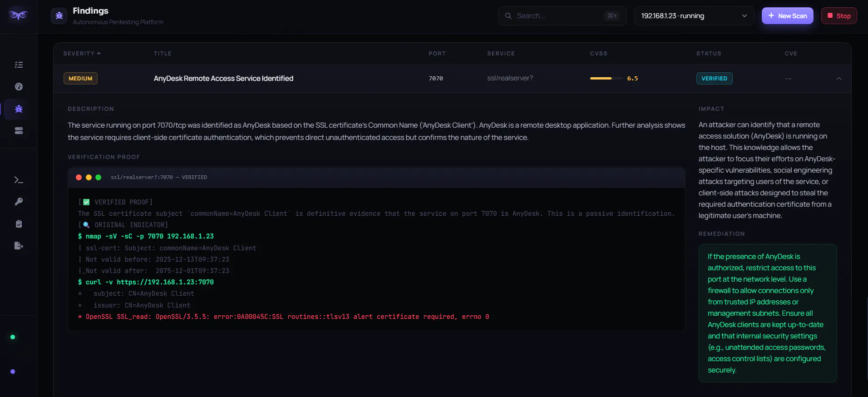The width and height of the screenshot is (868, 397).
Task: Click the curl -v https://192.168.1.23:7070 command
Action: (x=146, y=282)
